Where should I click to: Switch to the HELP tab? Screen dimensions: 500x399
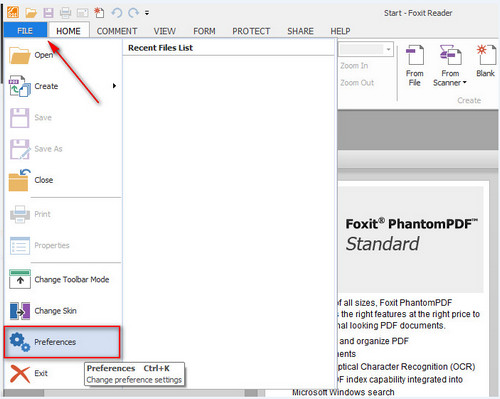340,31
